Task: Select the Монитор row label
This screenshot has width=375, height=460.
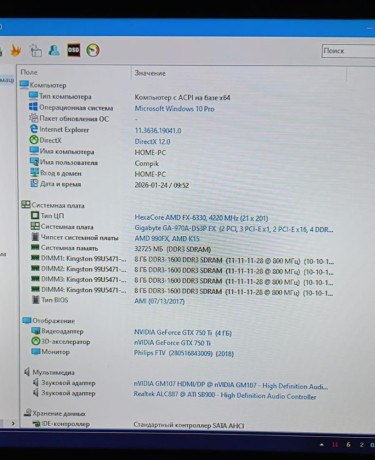Action: click(55, 352)
